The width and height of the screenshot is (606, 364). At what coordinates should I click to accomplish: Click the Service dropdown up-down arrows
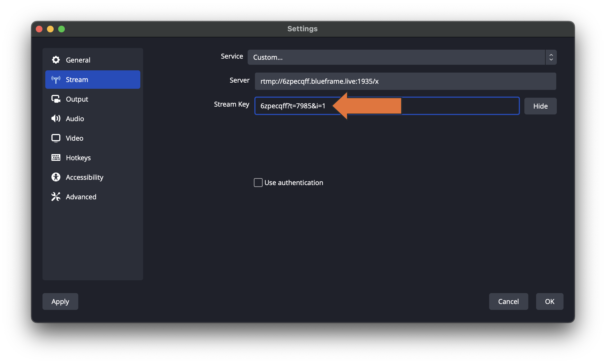[551, 57]
